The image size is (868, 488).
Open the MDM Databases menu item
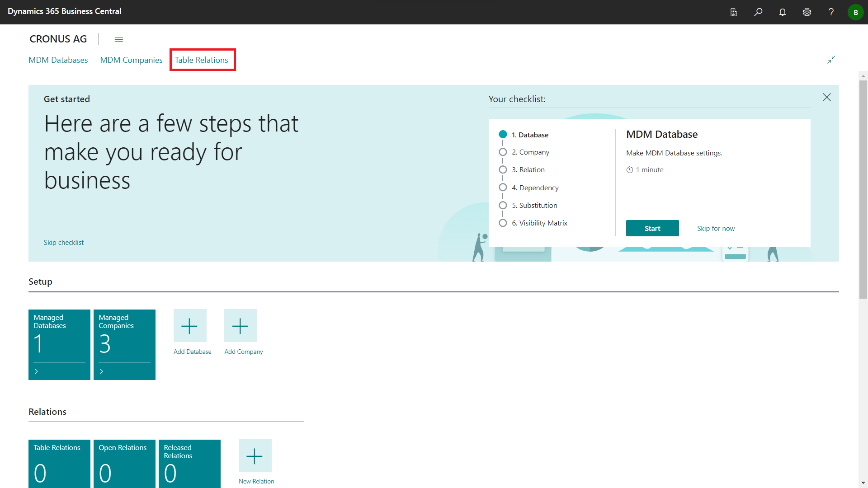tap(58, 60)
